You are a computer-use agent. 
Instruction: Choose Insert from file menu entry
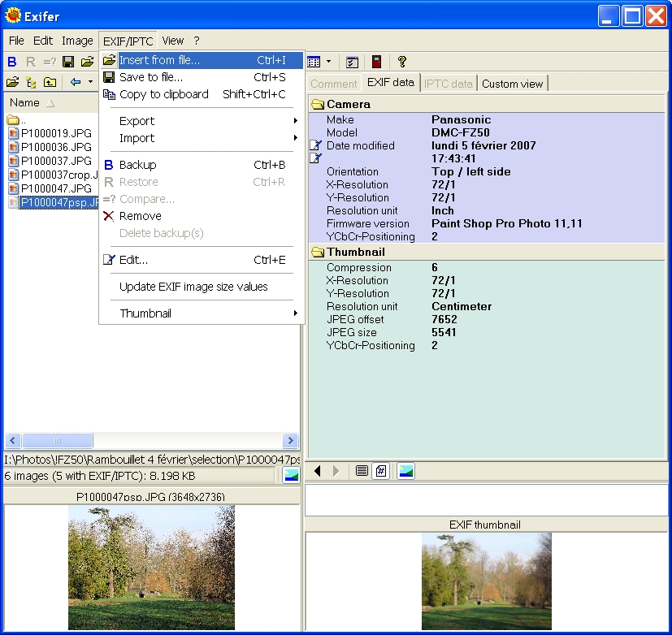pos(159,60)
